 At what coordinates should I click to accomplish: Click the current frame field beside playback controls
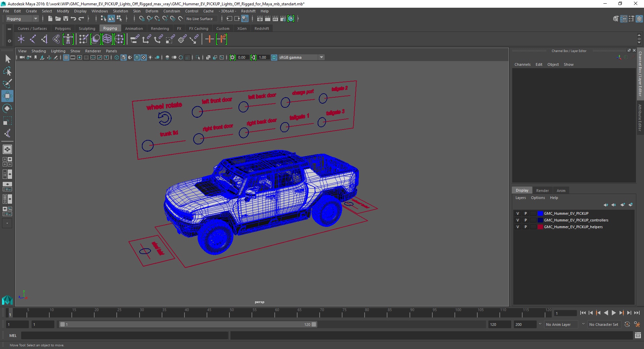(x=565, y=313)
